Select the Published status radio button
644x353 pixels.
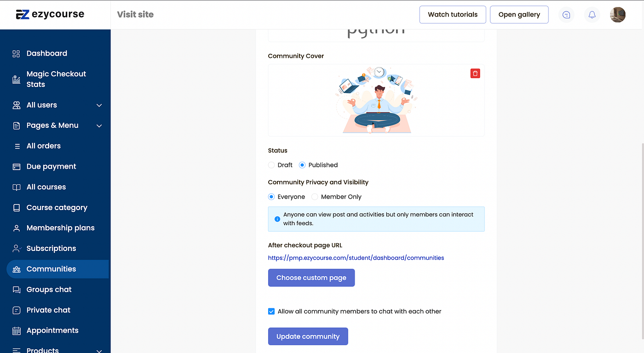(302, 165)
